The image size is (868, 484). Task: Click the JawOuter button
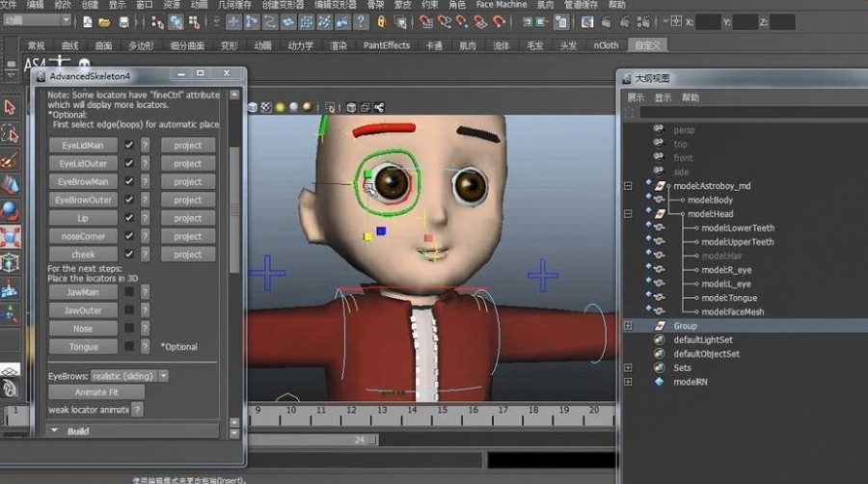pyautogui.click(x=83, y=310)
